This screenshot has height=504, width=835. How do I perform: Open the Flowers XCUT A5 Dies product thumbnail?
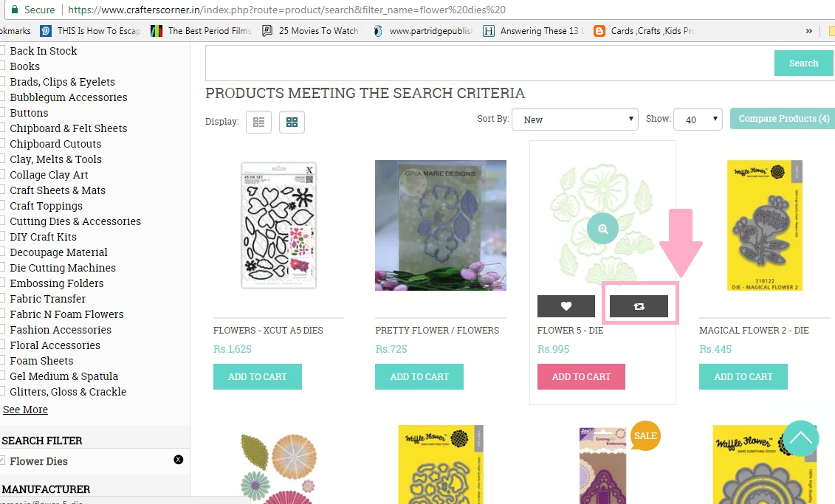pyautogui.click(x=278, y=225)
